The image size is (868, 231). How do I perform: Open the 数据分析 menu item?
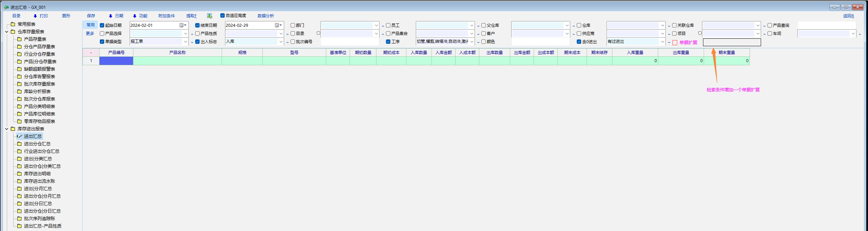tap(265, 16)
